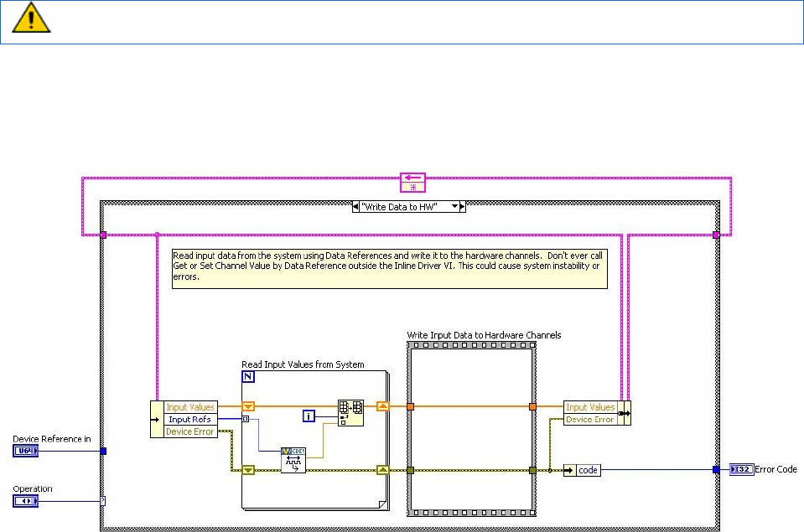Screen dimensions: 804x532
Task: Click the Input Refs unbundle element
Action: [189, 419]
